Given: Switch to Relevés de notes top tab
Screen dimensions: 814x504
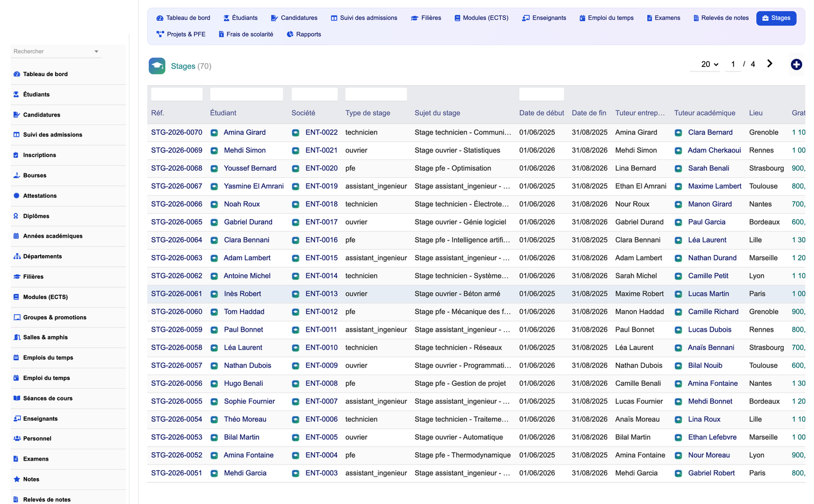Looking at the screenshot, I should coord(721,18).
